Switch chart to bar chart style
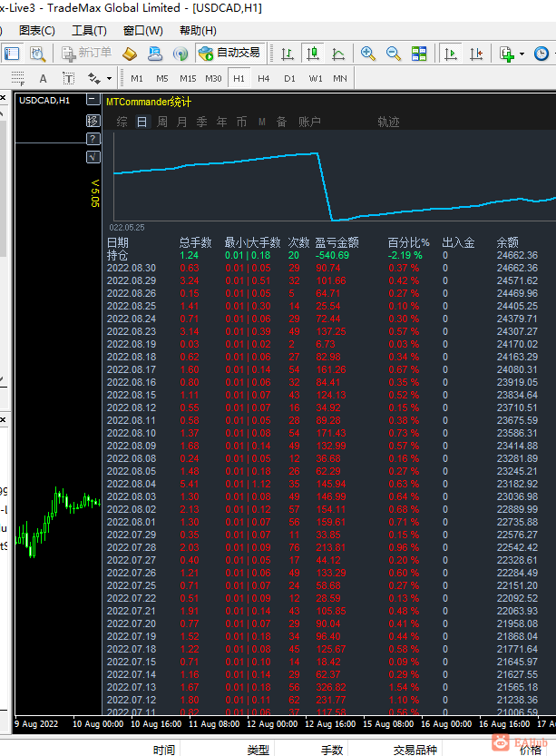The image size is (556, 756). tap(288, 54)
